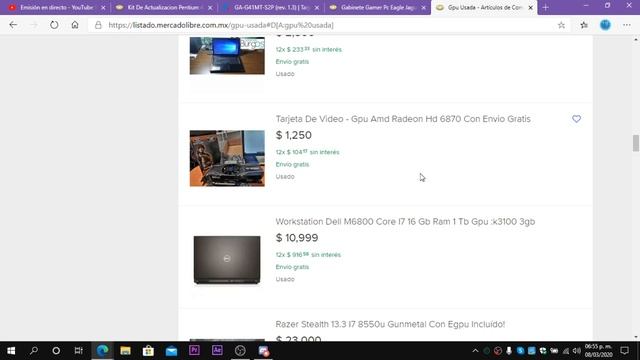
Task: Open the Windows Start menu
Action: click(11, 351)
